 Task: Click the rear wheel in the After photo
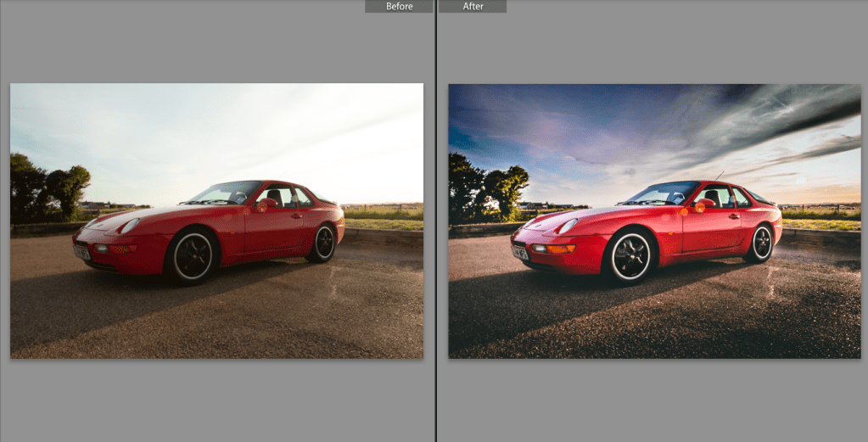pyautogui.click(x=761, y=243)
